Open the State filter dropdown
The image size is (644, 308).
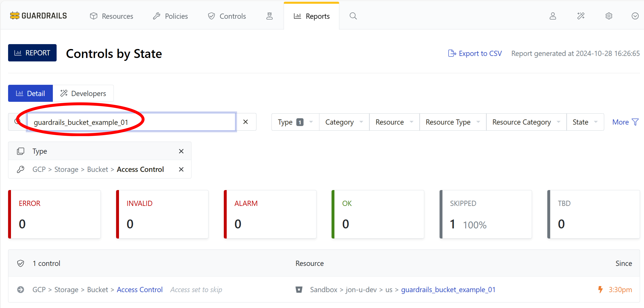click(585, 122)
